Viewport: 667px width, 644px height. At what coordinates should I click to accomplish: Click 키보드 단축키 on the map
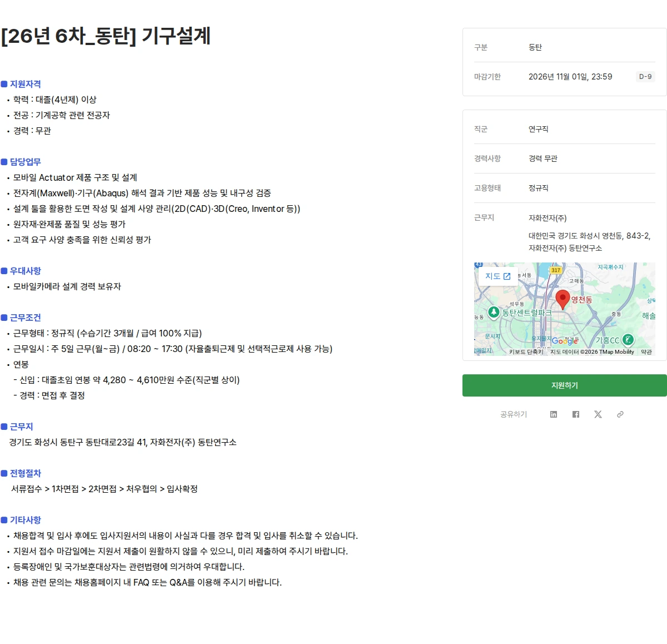(526, 352)
